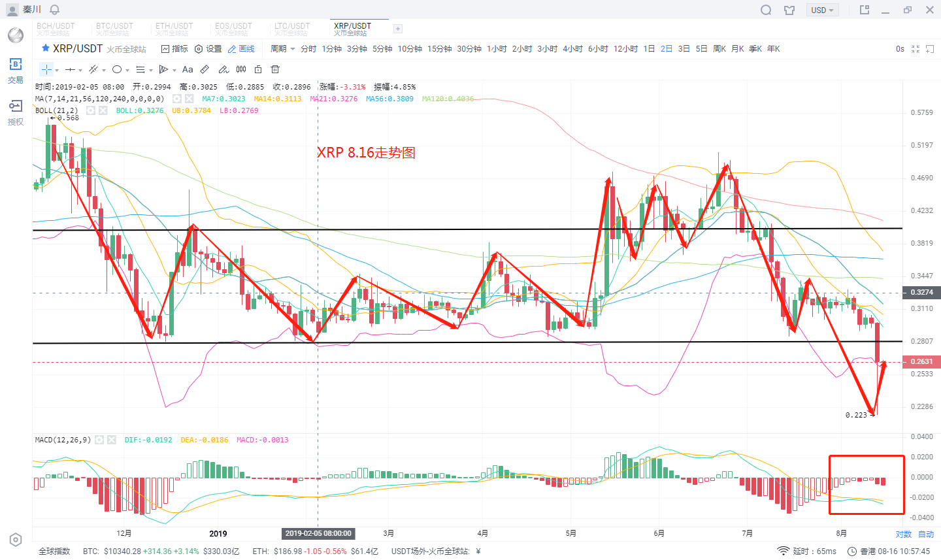Select the crosshair cursor tool
Viewport: 941px width, 560px height.
click(x=46, y=69)
